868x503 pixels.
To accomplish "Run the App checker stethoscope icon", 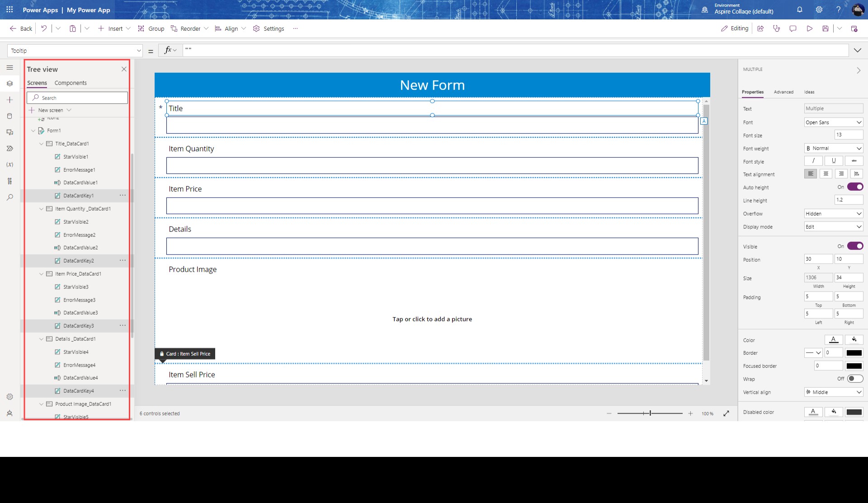I will (x=777, y=28).
